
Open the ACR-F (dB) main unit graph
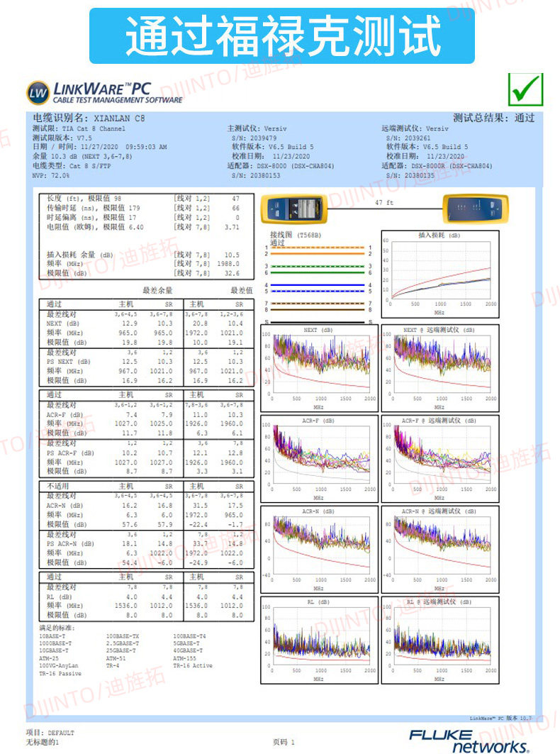pos(319,459)
